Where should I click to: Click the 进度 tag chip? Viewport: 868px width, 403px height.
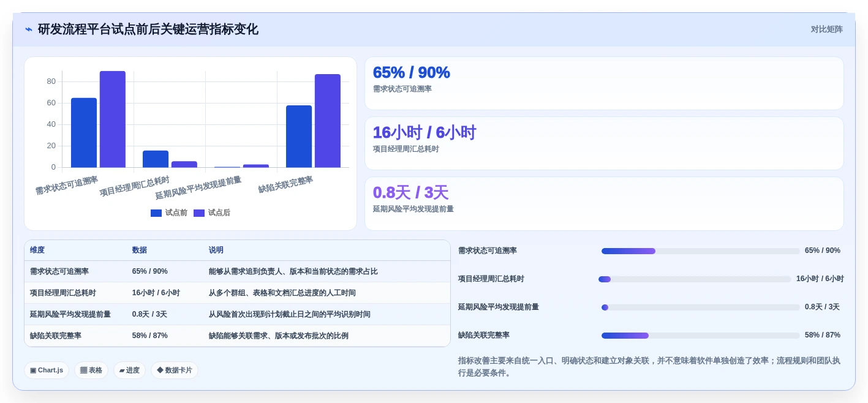(x=129, y=370)
